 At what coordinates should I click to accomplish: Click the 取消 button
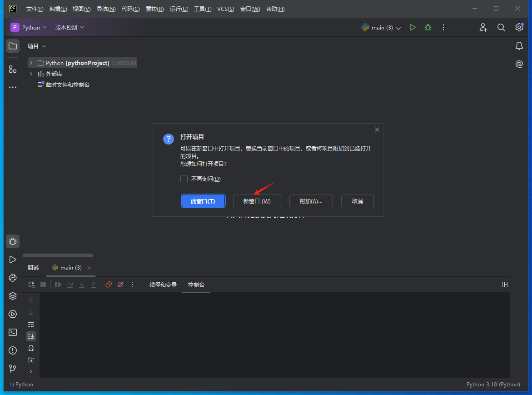(357, 201)
